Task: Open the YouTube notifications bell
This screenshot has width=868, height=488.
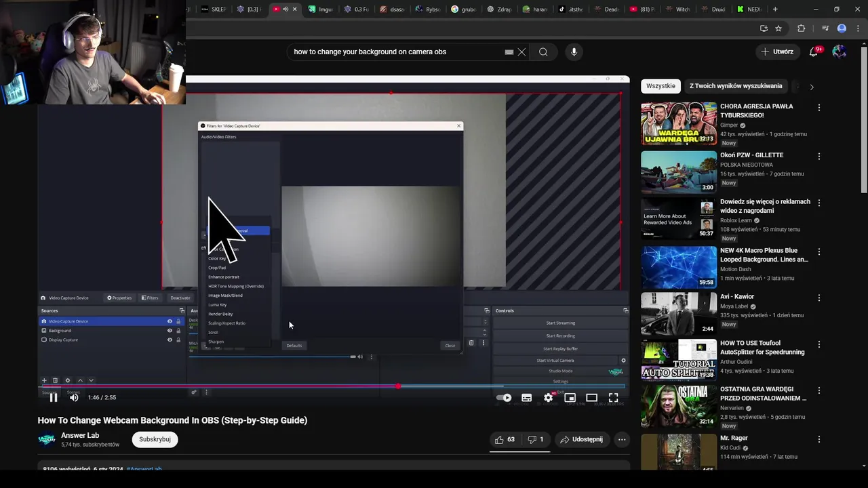Action: [814, 52]
